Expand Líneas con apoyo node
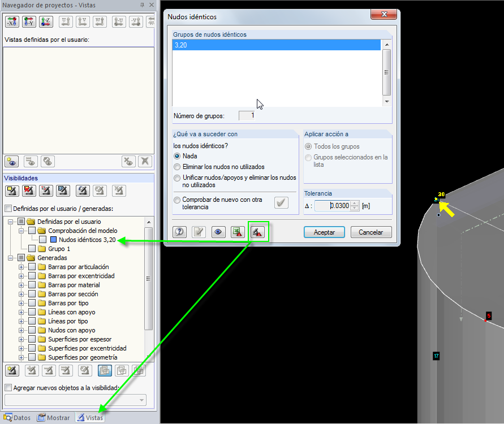This screenshot has height=424, width=504. 21,312
